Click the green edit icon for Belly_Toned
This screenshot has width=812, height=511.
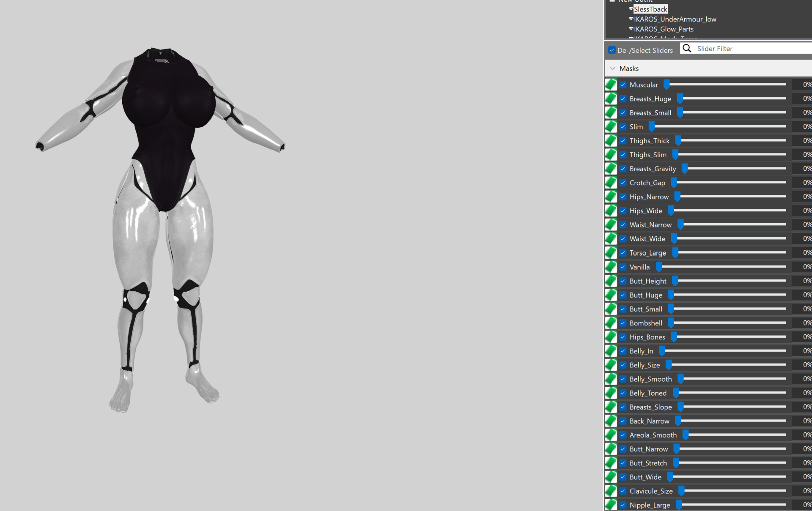[611, 393]
